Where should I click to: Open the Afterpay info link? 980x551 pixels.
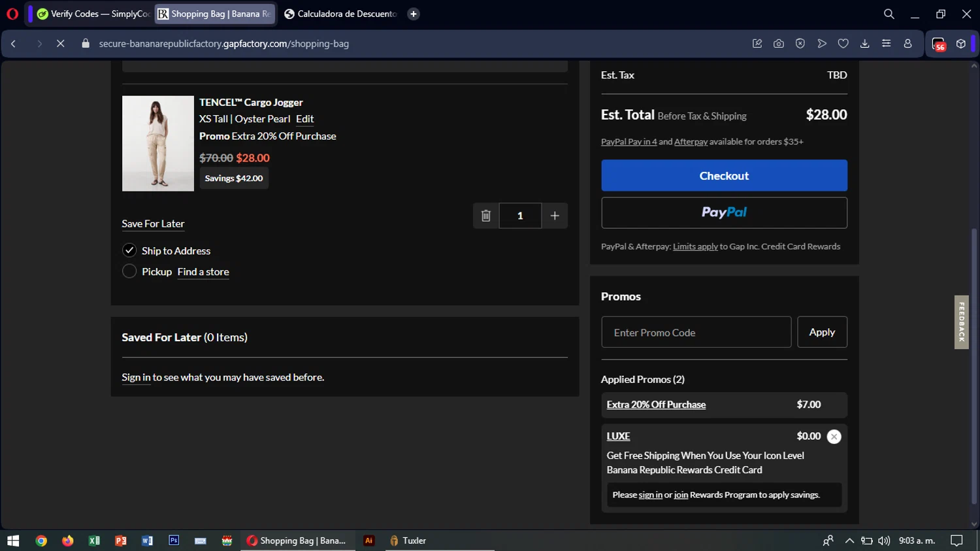[691, 142]
